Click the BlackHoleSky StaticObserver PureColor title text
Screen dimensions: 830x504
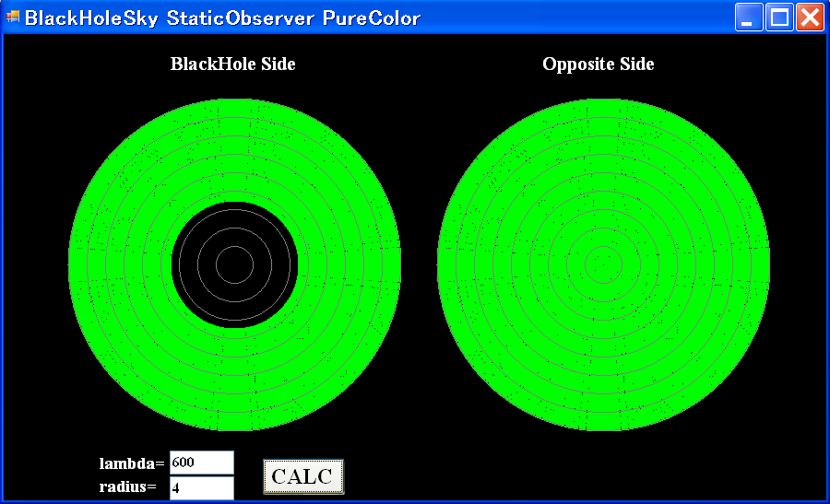point(222,18)
